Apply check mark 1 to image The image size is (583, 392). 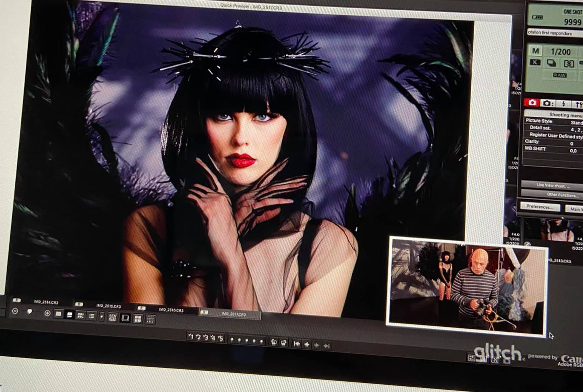coord(191,337)
